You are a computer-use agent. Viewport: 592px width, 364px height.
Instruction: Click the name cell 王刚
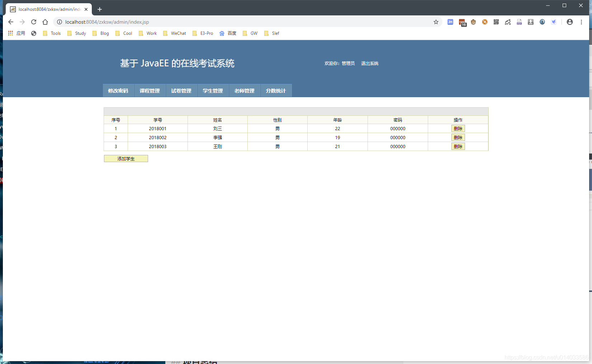(x=218, y=146)
